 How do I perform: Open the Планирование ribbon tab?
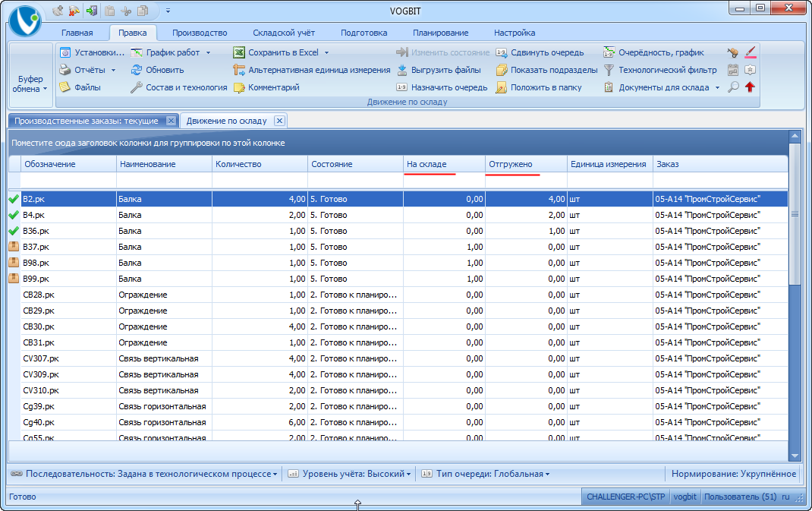coord(441,33)
